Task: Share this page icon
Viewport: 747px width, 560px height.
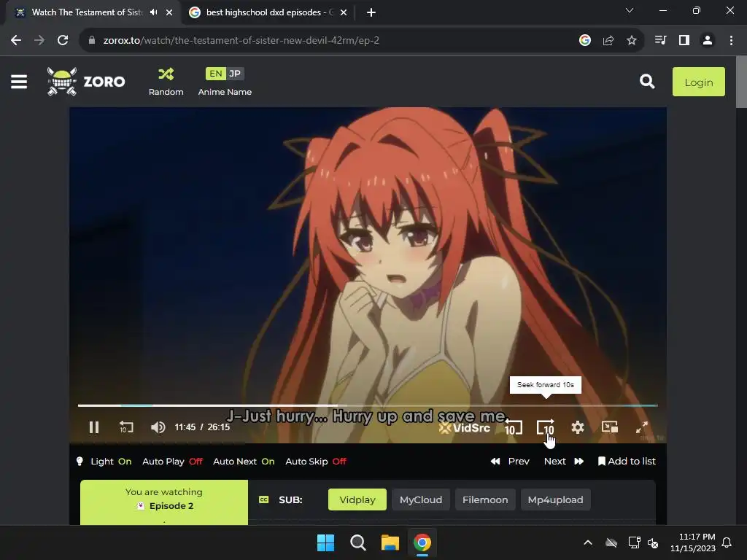Action: (608, 41)
